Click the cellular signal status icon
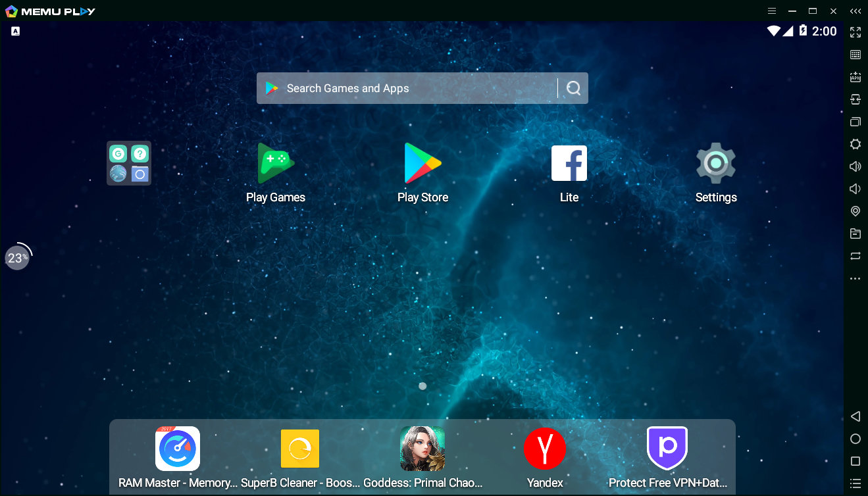Screen dimensions: 868x496 click(x=788, y=31)
